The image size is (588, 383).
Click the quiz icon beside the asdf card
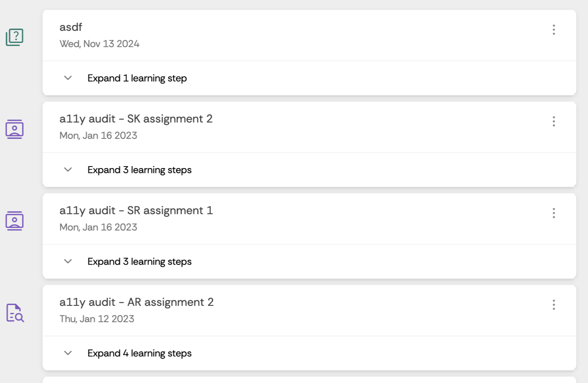[15, 37]
